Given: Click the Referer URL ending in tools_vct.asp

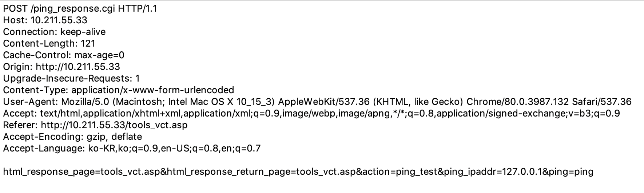Looking at the screenshot, I should tap(114, 125).
